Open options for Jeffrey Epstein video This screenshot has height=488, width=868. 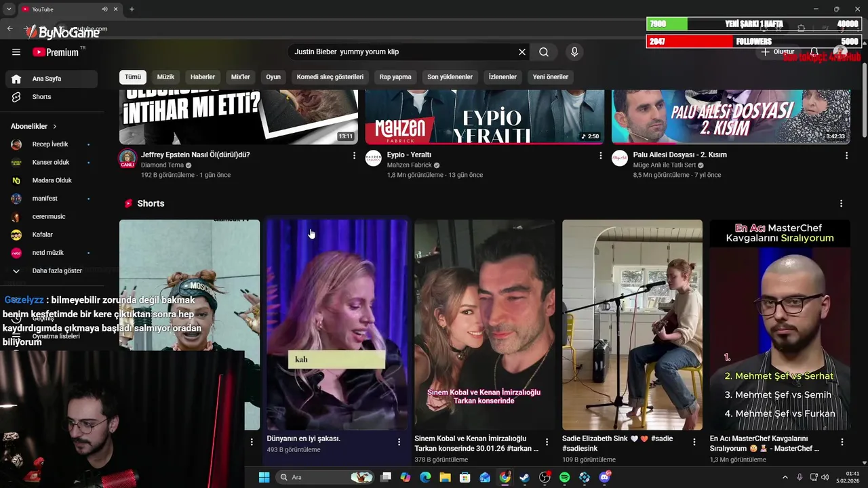(354, 155)
